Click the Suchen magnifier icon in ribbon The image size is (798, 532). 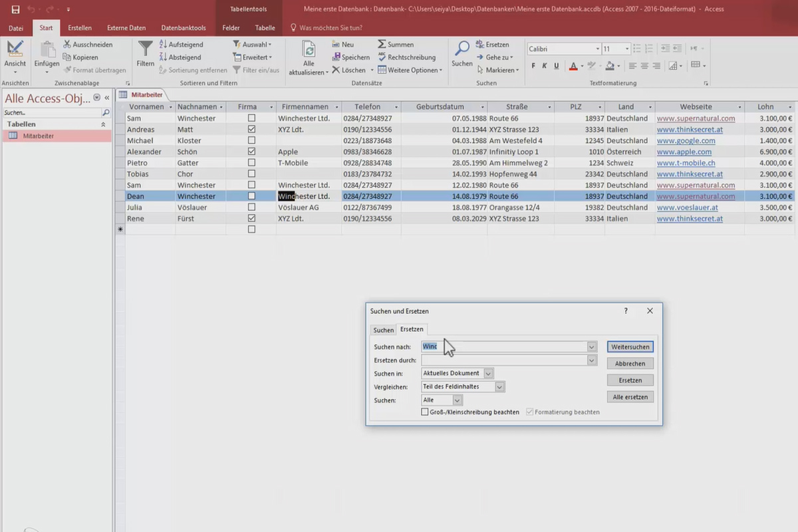[462, 49]
